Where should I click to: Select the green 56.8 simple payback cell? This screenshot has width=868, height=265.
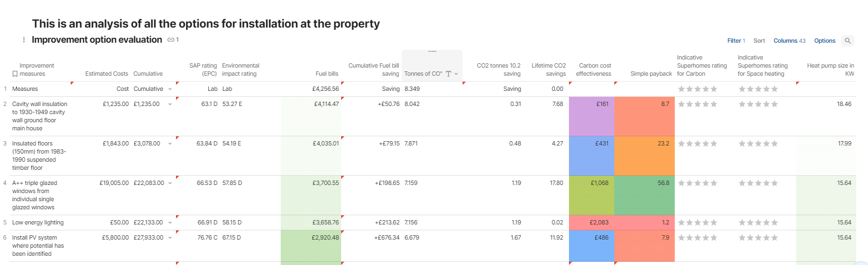pos(644,195)
